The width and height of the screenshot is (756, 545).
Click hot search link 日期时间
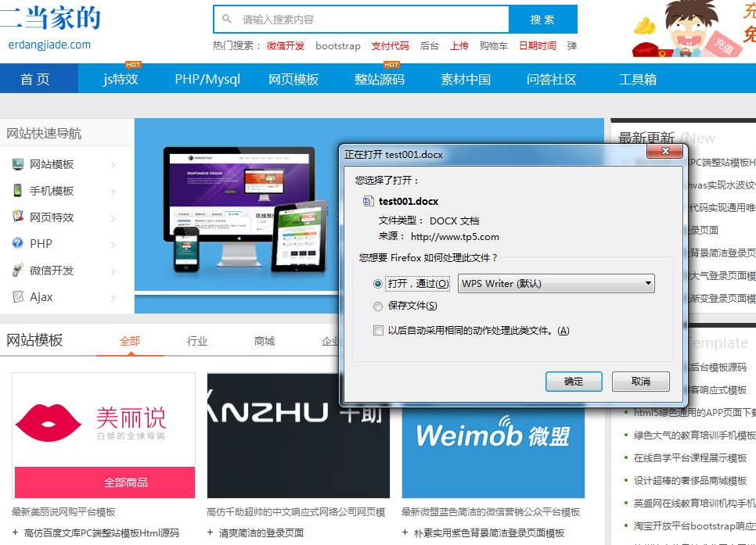pyautogui.click(x=538, y=46)
